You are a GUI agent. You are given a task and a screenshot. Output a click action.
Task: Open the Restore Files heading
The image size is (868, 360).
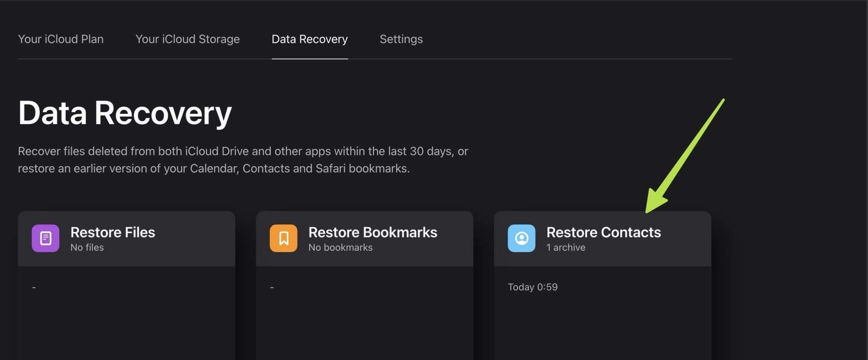(113, 232)
